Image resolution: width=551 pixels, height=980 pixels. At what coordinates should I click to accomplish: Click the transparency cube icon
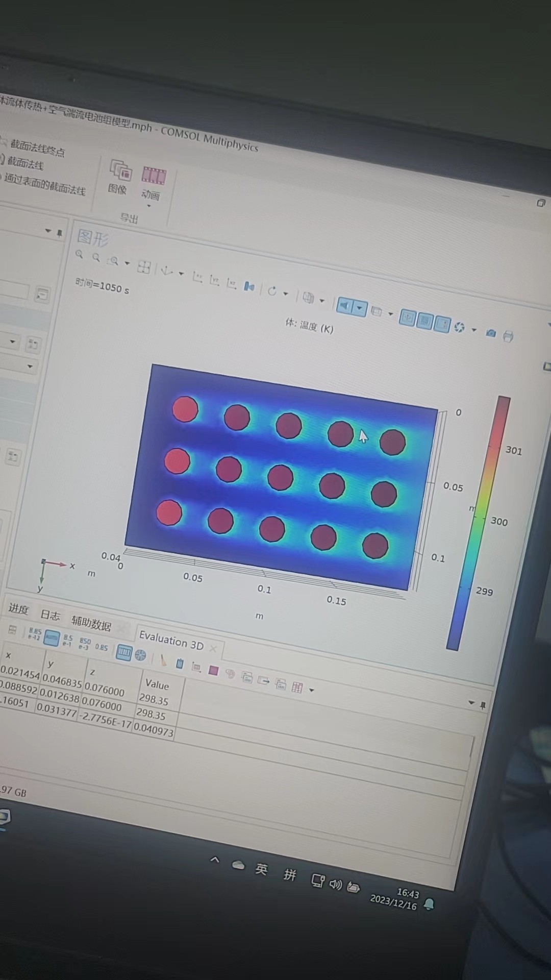click(308, 297)
